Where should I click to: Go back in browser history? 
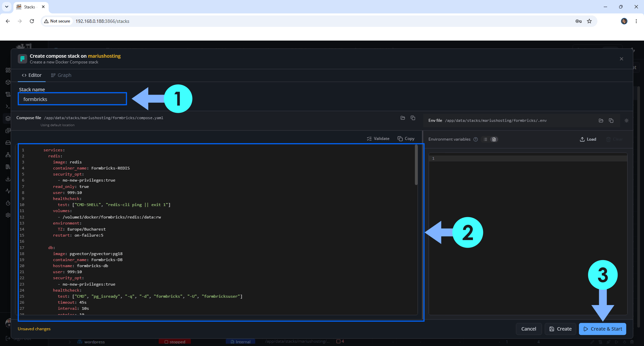[8, 21]
